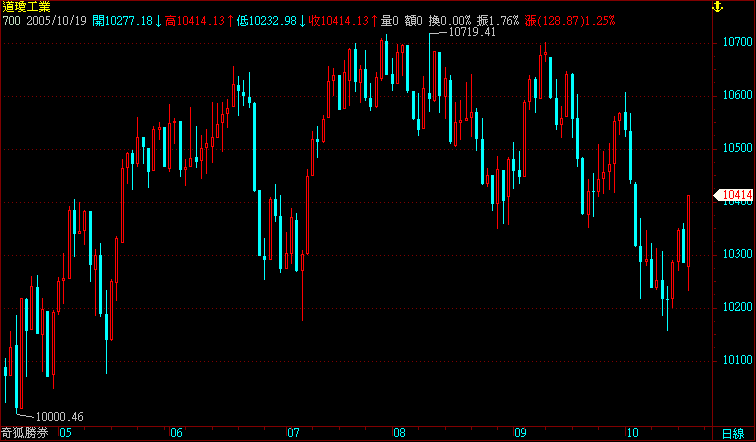Viewport: 756px width, 442px height.
Task: Click month 09 on time axis
Action: [x=520, y=433]
